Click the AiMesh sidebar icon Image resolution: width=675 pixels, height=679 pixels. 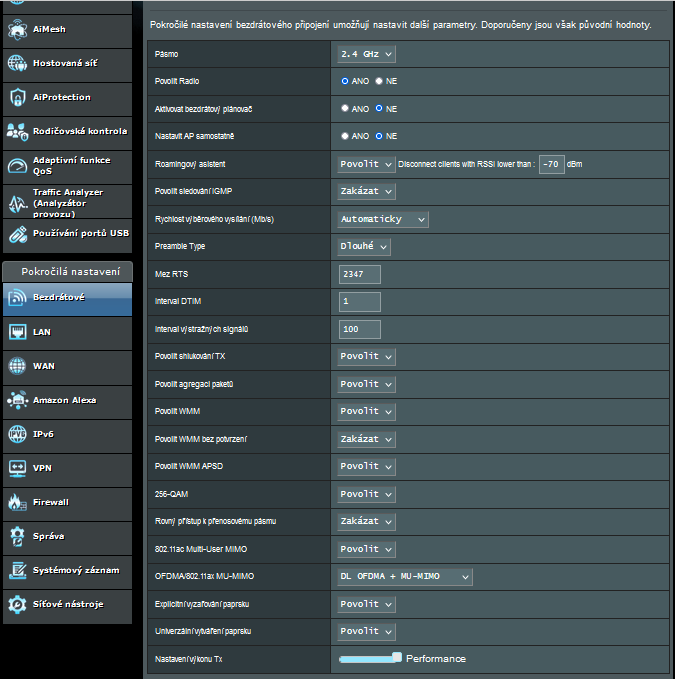click(x=17, y=30)
